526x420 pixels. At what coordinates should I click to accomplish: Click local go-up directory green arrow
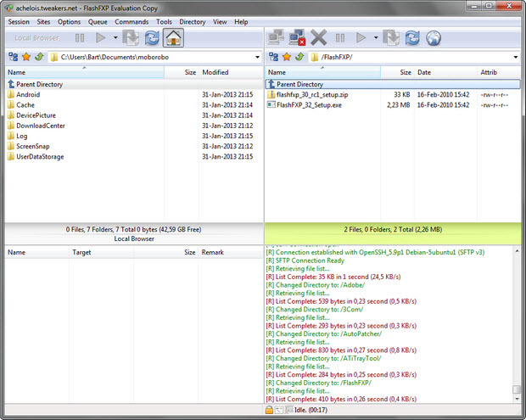[39, 57]
